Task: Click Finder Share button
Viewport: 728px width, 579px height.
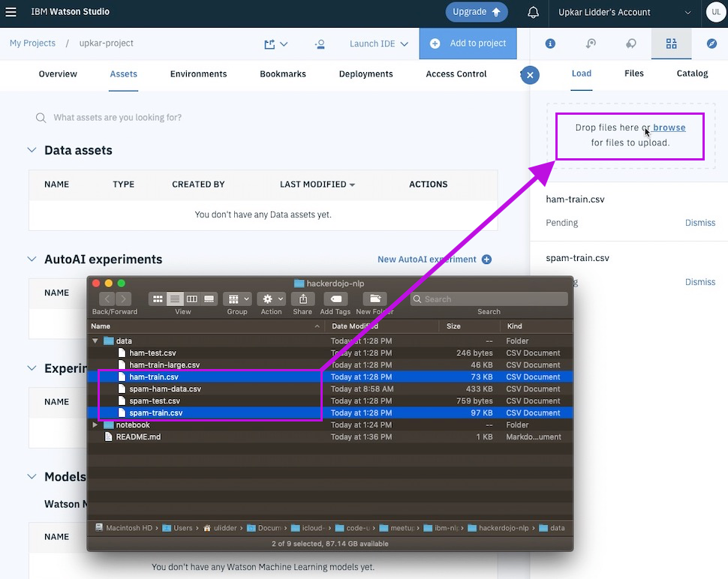Action: point(302,298)
